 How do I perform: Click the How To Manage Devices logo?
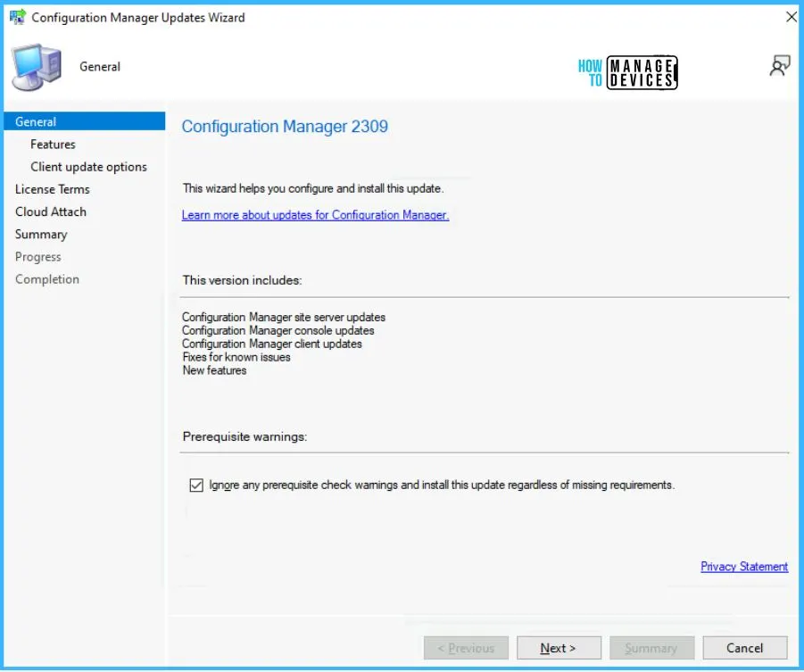(627, 72)
